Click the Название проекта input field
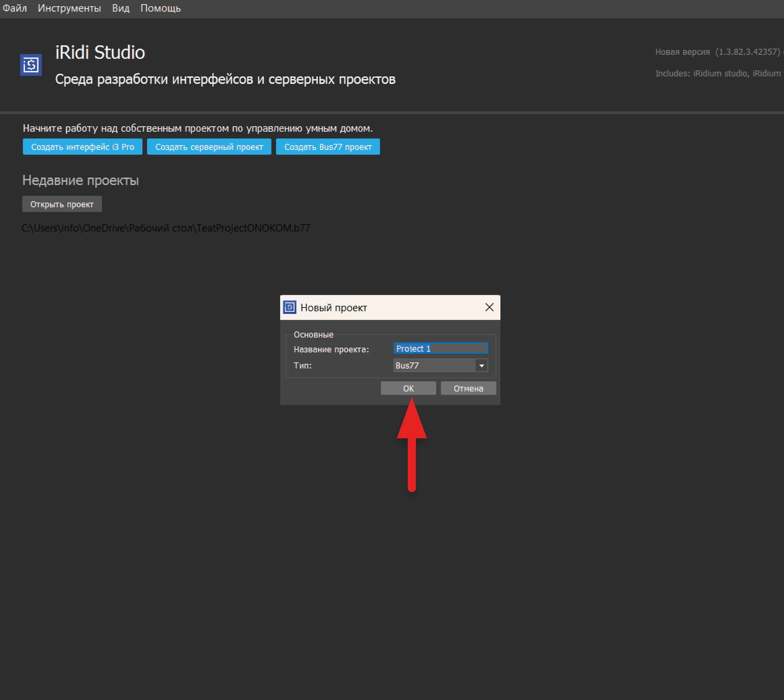The height and width of the screenshot is (700, 784). coord(440,348)
